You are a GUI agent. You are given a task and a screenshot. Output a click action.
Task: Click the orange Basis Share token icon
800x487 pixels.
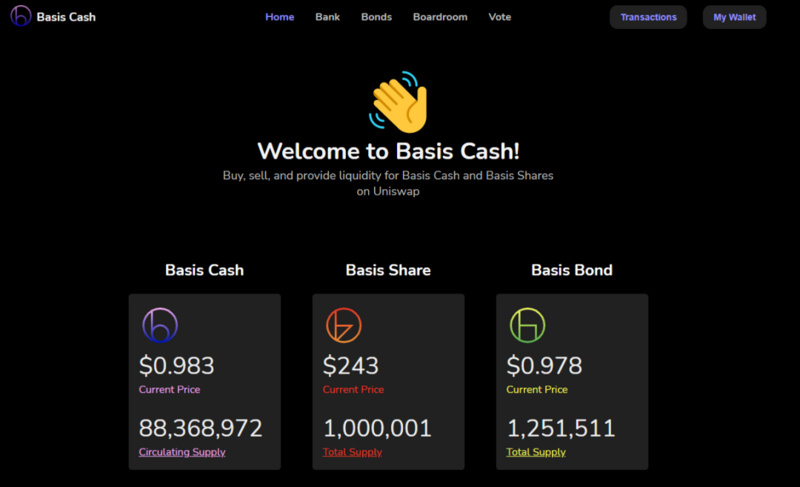coord(344,325)
